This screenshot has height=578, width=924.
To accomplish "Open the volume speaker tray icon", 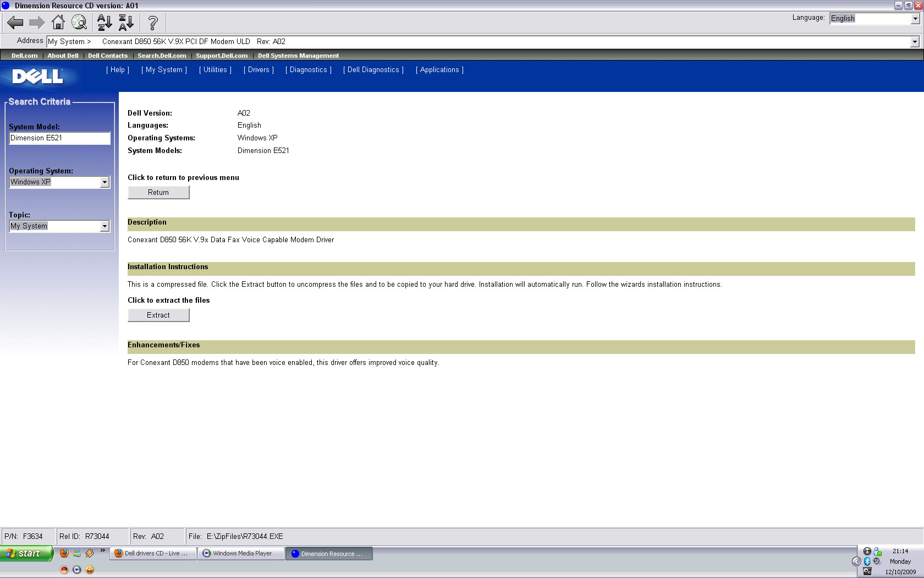I will pos(877,561).
